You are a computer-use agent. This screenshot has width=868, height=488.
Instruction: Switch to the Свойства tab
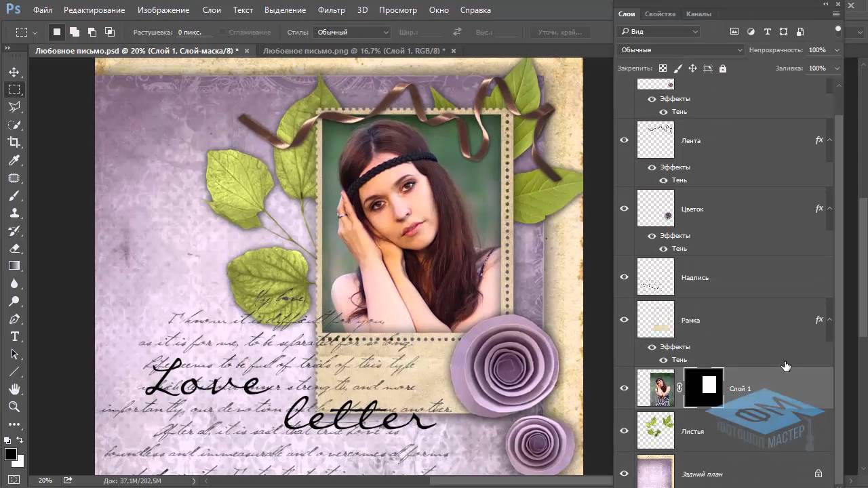coord(660,14)
